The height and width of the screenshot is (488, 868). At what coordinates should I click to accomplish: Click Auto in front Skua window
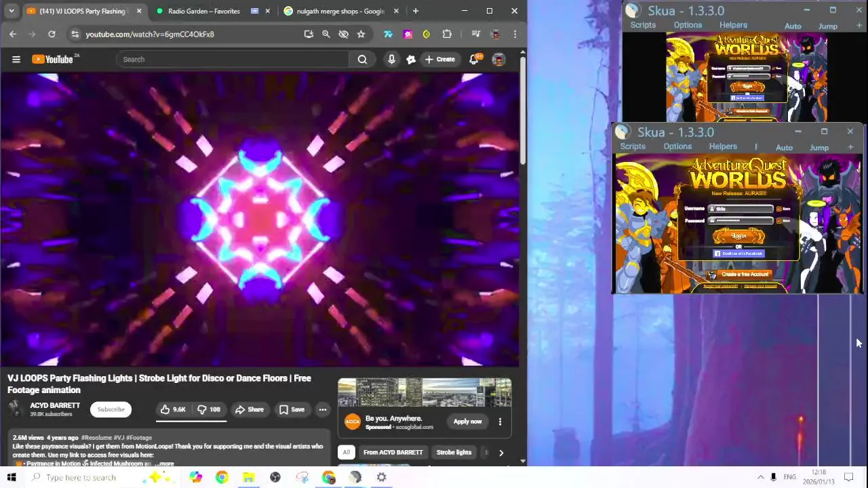[x=784, y=147]
